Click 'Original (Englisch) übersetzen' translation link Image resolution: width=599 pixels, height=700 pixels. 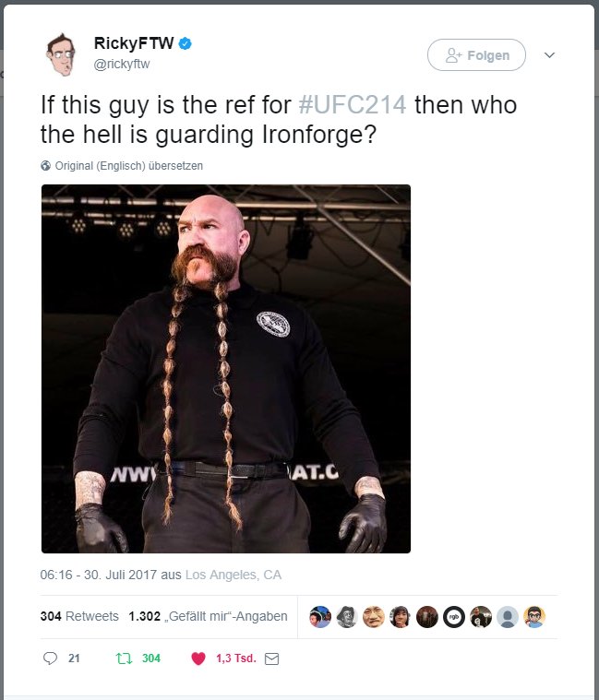128,166
